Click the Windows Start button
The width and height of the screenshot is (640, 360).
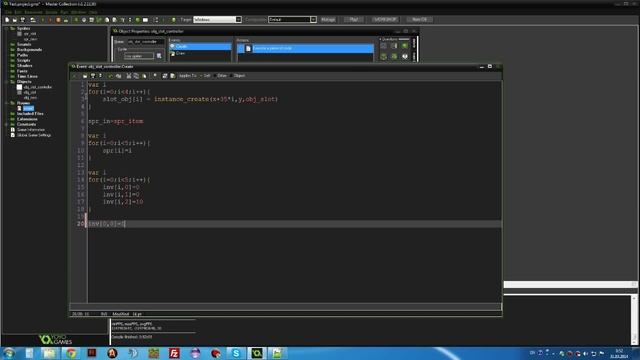(x=9, y=353)
